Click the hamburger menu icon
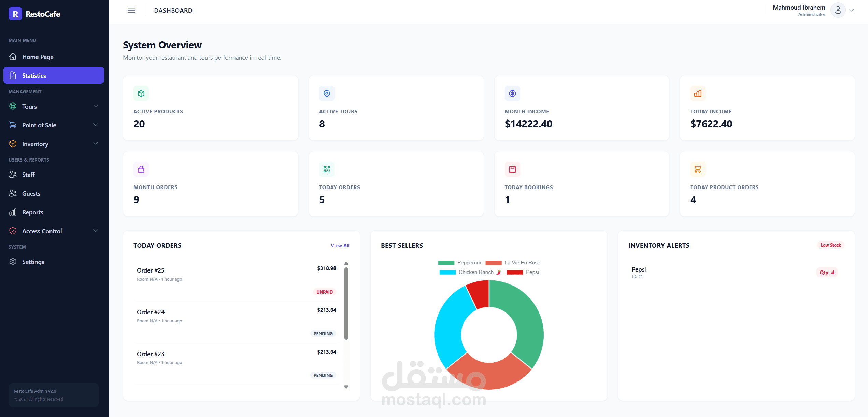 click(131, 10)
